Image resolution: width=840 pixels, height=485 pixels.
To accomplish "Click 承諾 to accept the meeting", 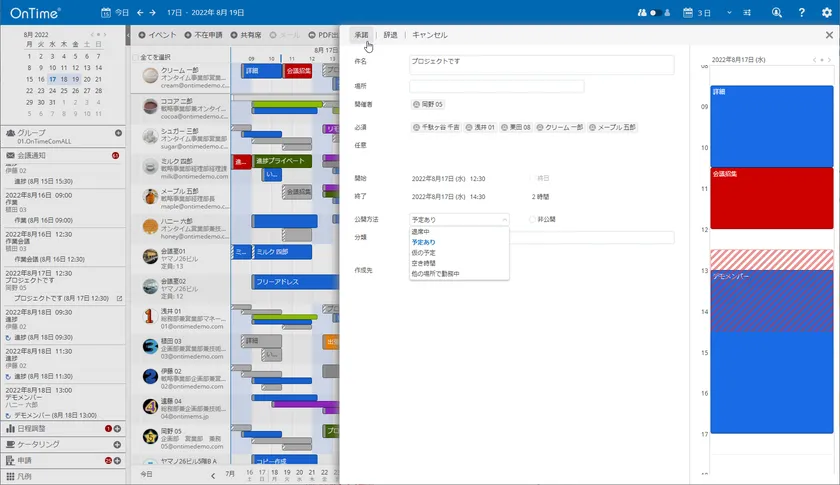I will (361, 35).
